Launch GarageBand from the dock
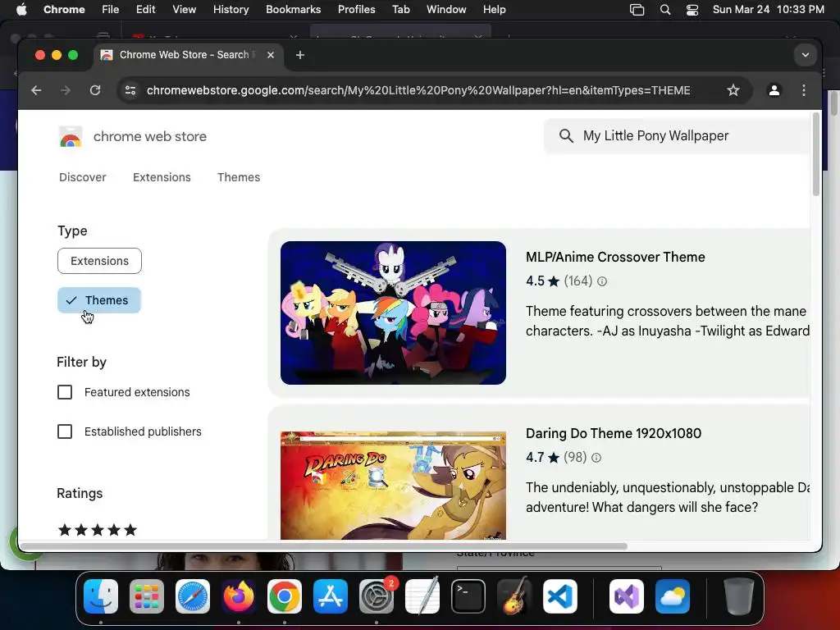This screenshot has height=630, width=840. tap(515, 596)
